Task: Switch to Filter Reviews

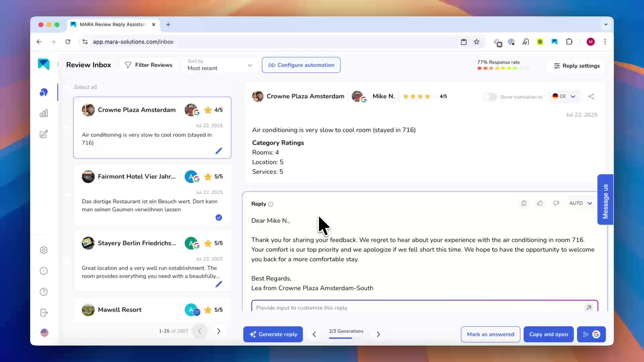Action: click(149, 65)
